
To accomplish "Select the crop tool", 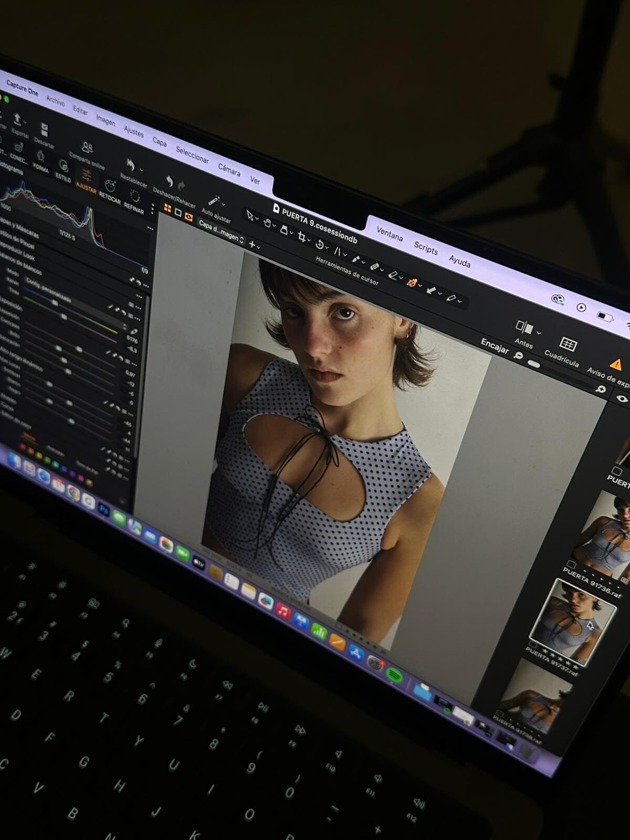I will pos(301,236).
